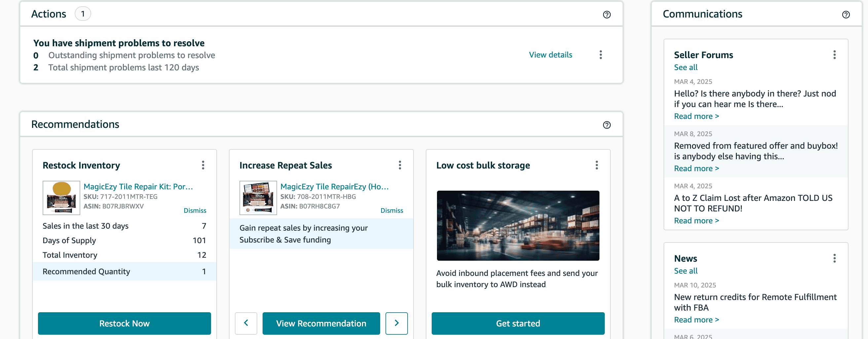
Task: Open the shipment problems kebab menu
Action: pos(600,55)
